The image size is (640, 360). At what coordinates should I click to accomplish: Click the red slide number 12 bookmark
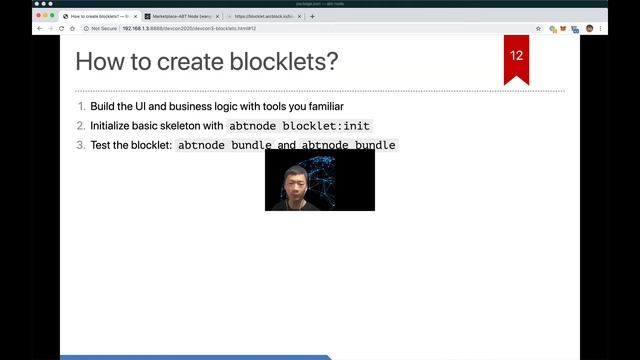(516, 60)
